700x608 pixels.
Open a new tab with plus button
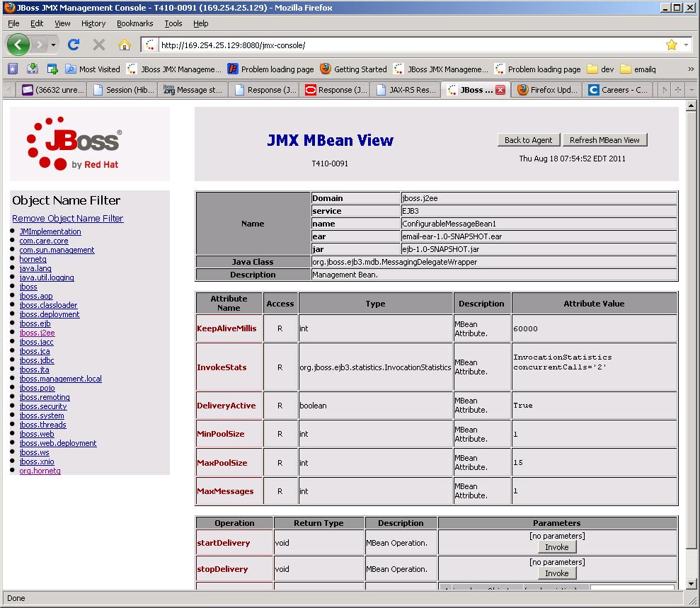click(x=677, y=90)
